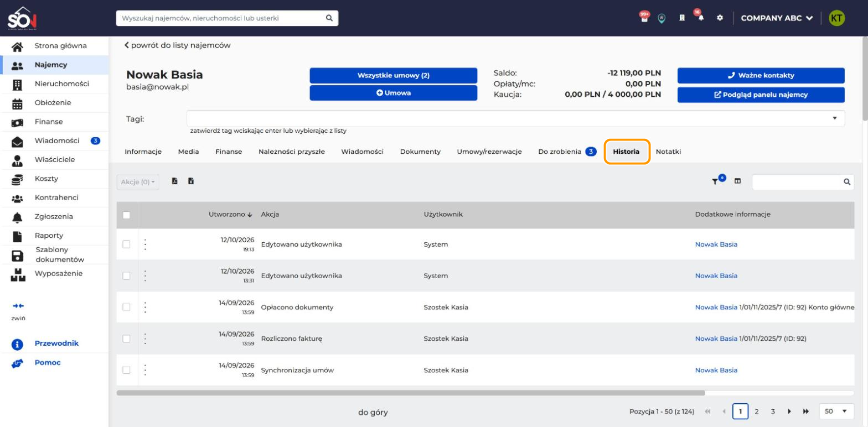This screenshot has width=868, height=427.
Task: Open row actions for the 19:13 entry
Action: [145, 244]
